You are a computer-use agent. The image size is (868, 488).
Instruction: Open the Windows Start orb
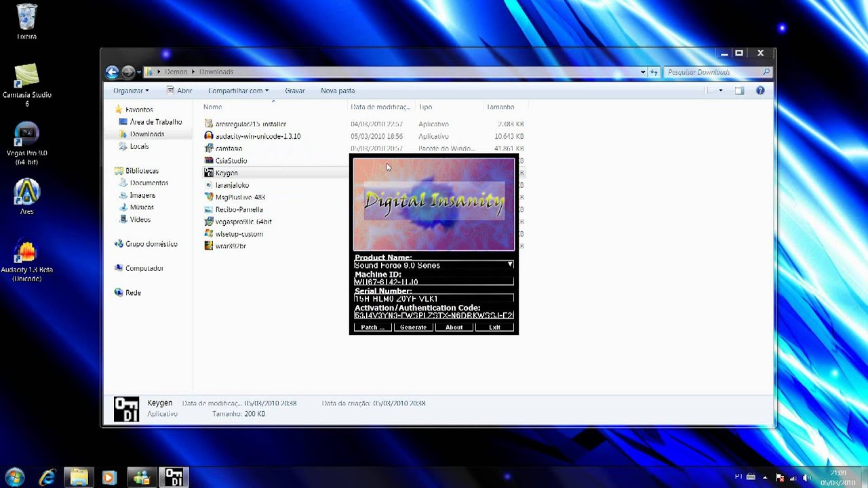[x=14, y=477]
